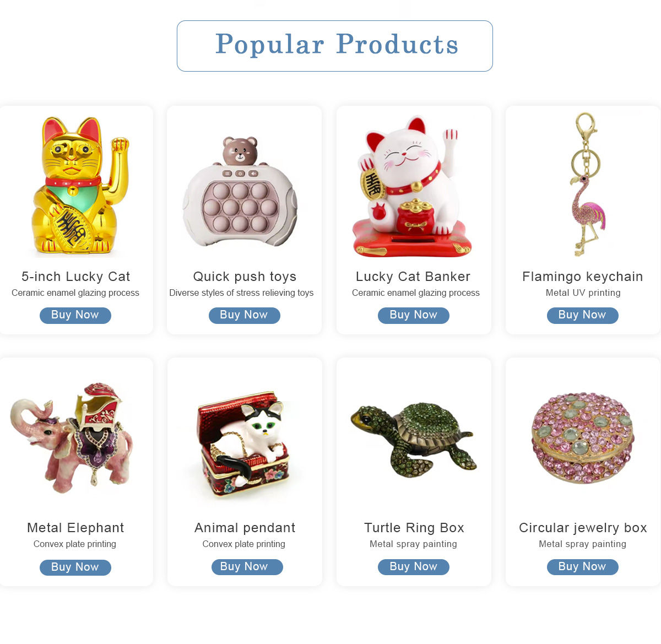661x644 pixels.
Task: Click the Flamingo keychain title text
Action: pos(583,277)
